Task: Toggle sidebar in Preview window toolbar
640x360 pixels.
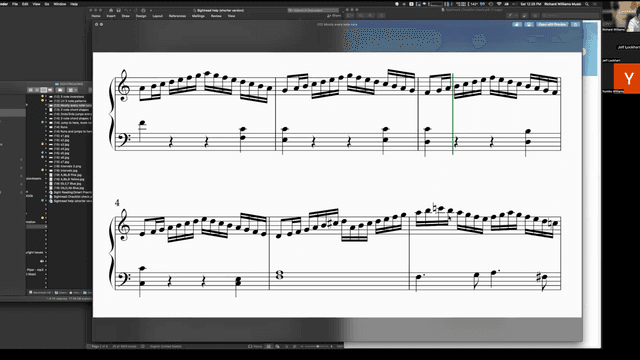Action: pos(349,16)
